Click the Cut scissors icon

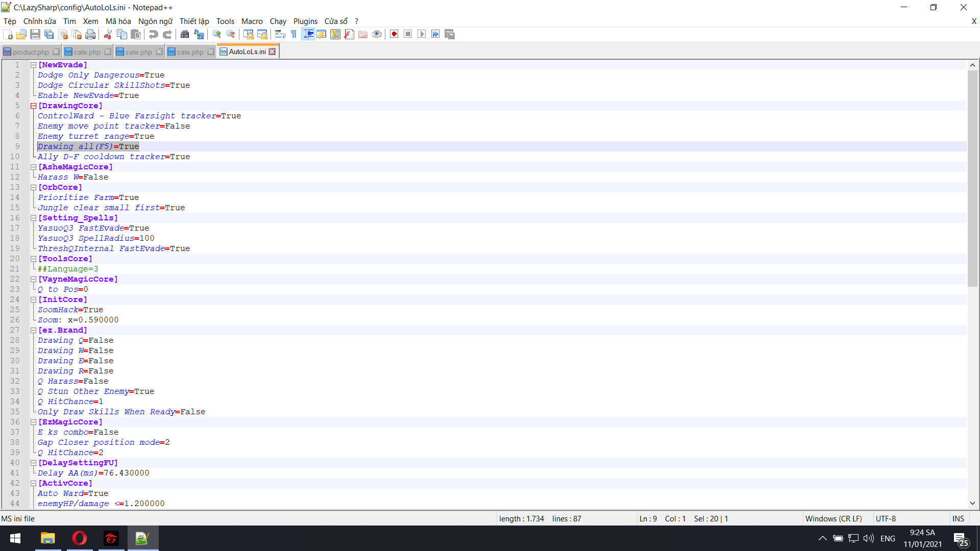pyautogui.click(x=108, y=34)
